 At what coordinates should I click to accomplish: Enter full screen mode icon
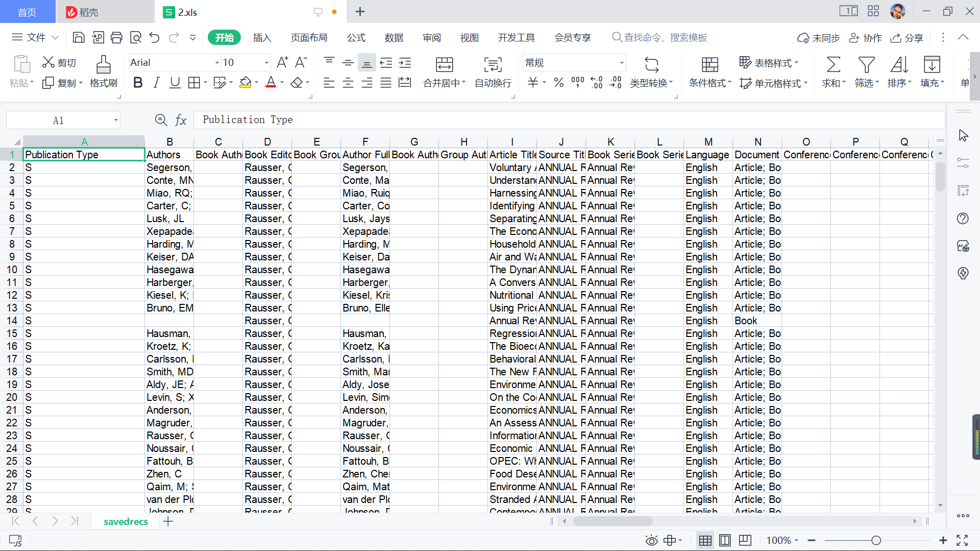click(962, 540)
